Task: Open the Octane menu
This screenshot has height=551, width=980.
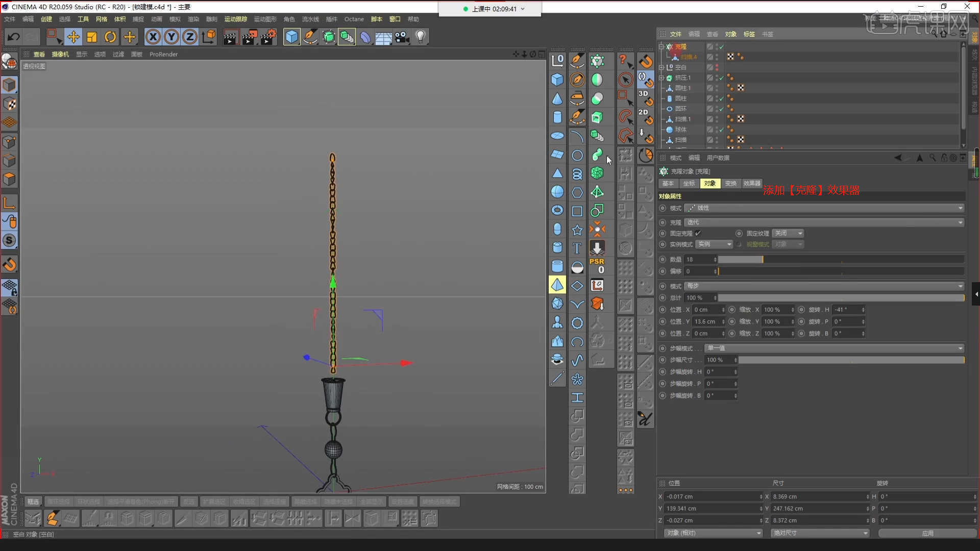Action: click(x=354, y=19)
